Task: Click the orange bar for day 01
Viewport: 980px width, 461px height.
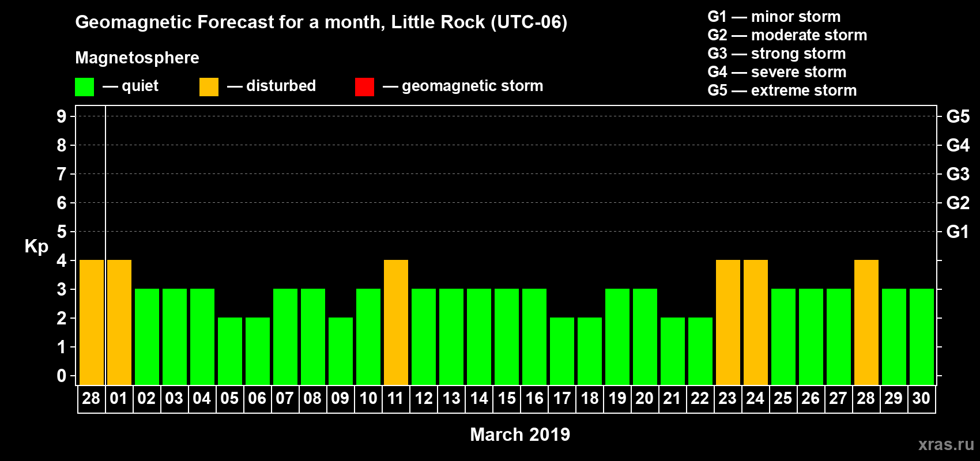Action: [x=119, y=322]
